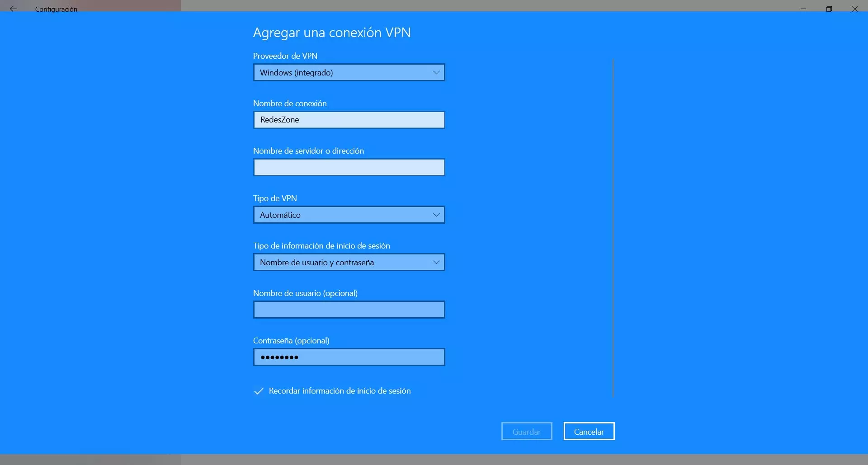Open the Proveedor de VPN dropdown
Image resolution: width=868 pixels, height=465 pixels.
coord(349,72)
